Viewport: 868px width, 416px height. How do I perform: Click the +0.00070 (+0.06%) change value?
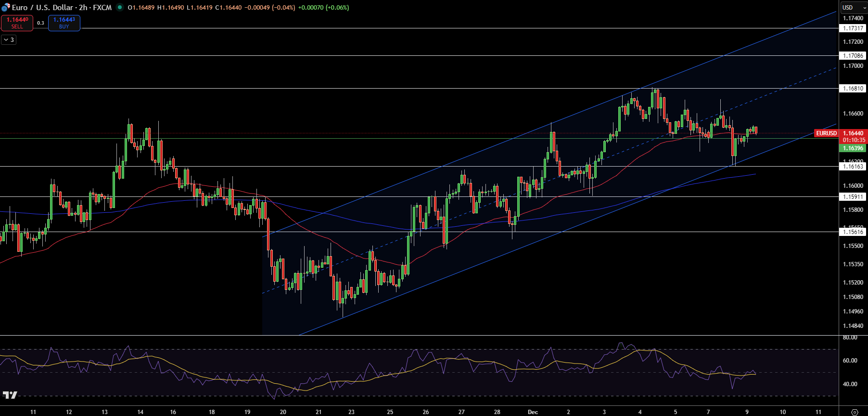(x=323, y=8)
